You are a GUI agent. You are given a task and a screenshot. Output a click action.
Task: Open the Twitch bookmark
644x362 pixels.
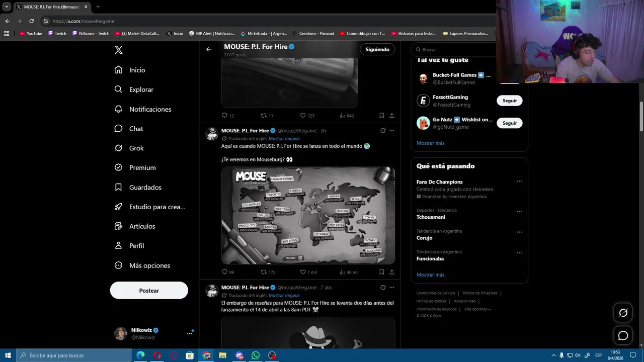(x=57, y=34)
